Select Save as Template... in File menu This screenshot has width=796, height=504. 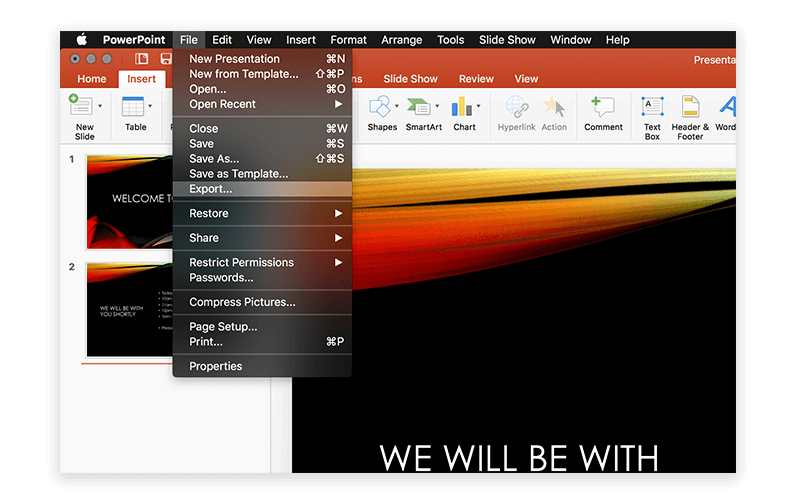pos(238,174)
